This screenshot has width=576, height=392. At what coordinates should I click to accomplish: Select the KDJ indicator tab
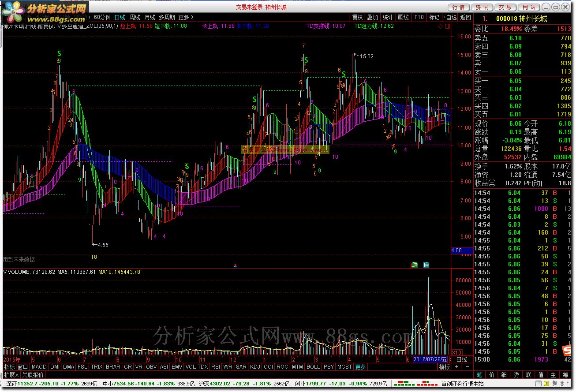255,367
